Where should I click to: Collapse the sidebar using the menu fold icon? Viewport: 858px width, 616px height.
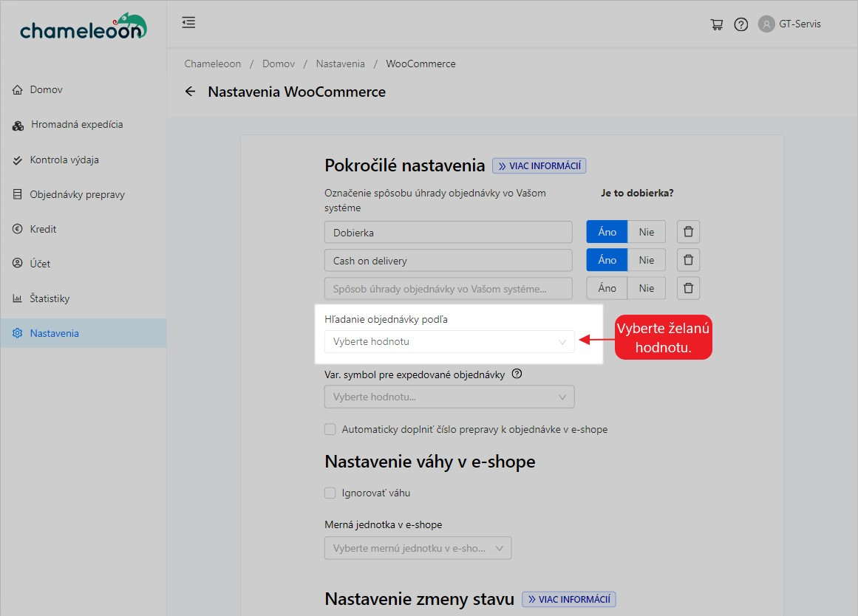click(x=188, y=23)
